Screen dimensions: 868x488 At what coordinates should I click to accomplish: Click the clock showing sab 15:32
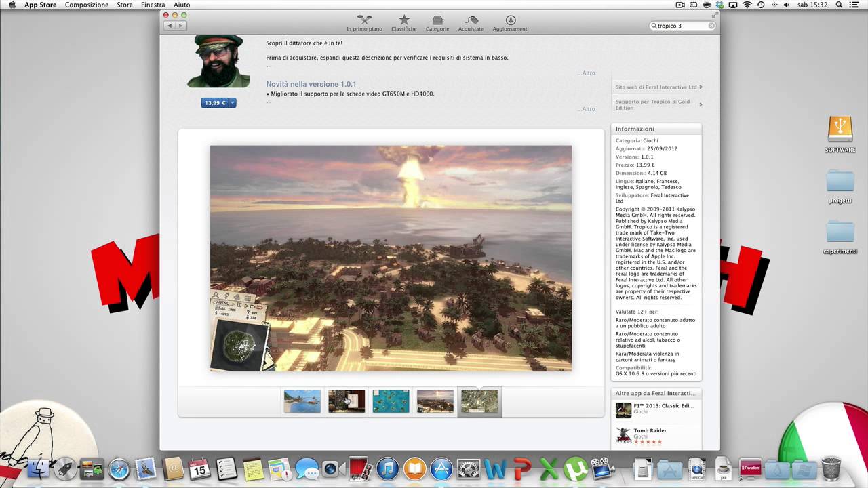(812, 5)
